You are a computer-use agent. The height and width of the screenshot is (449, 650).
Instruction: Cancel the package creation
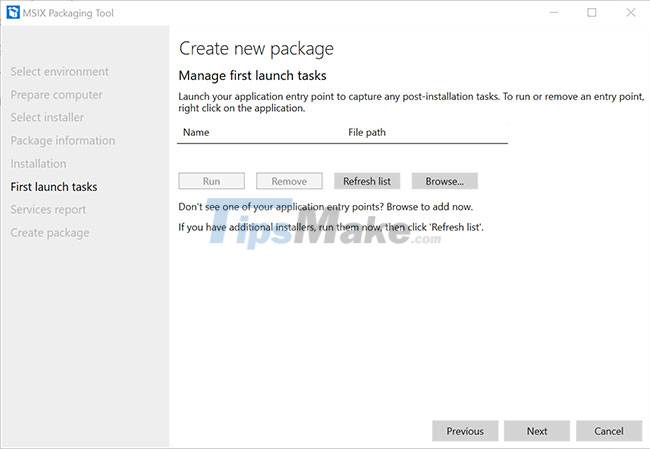click(609, 431)
